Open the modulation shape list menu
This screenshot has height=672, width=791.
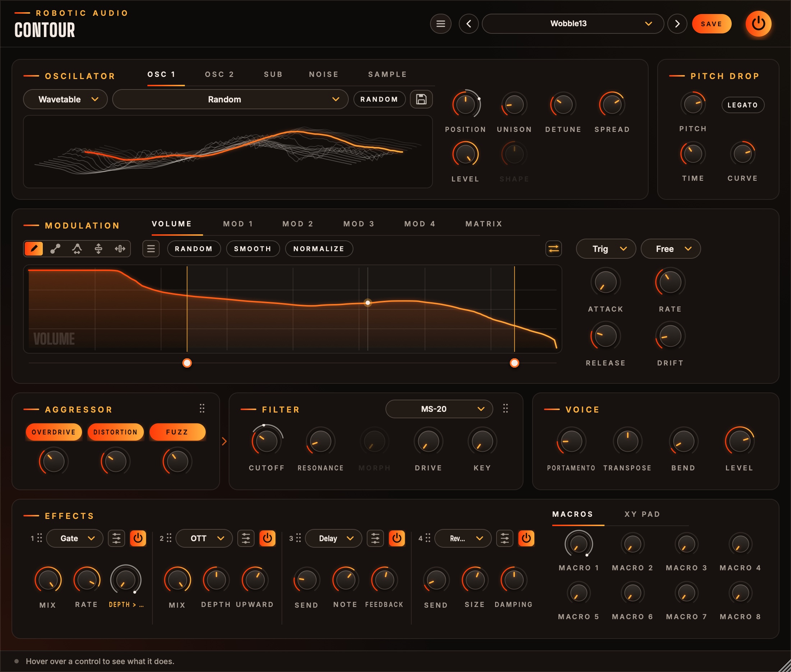(x=151, y=249)
